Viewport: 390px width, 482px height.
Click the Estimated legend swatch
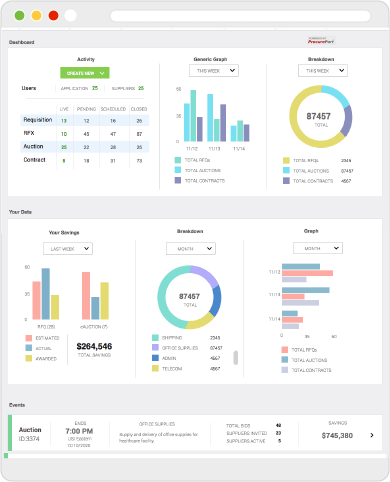29,338
